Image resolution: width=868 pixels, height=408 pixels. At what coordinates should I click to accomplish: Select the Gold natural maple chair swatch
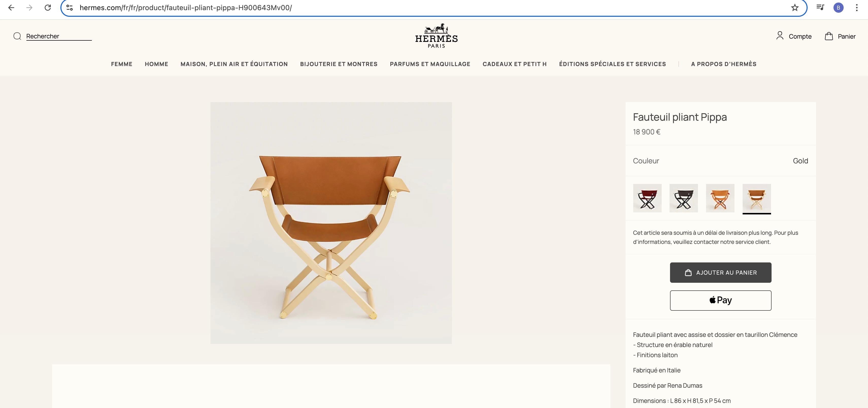click(757, 198)
